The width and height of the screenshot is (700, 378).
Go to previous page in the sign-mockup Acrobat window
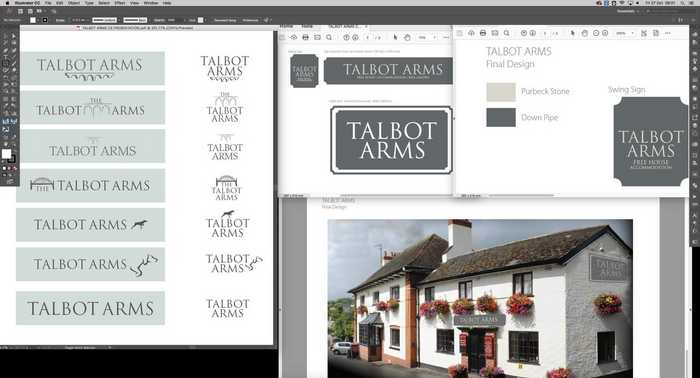click(x=346, y=37)
